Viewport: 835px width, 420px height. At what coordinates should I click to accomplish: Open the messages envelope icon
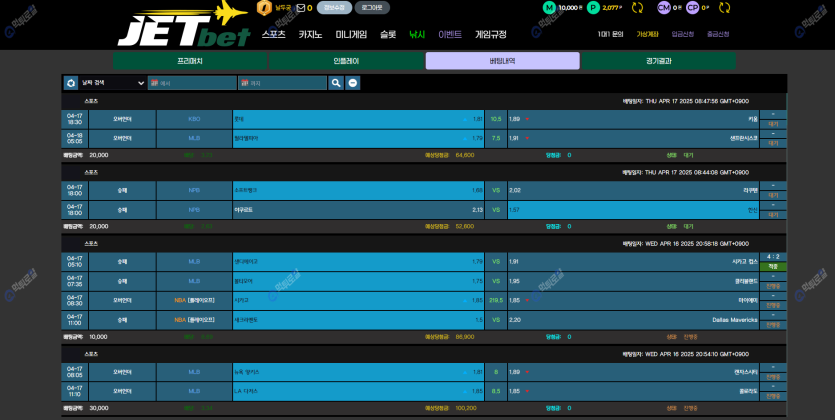299,8
